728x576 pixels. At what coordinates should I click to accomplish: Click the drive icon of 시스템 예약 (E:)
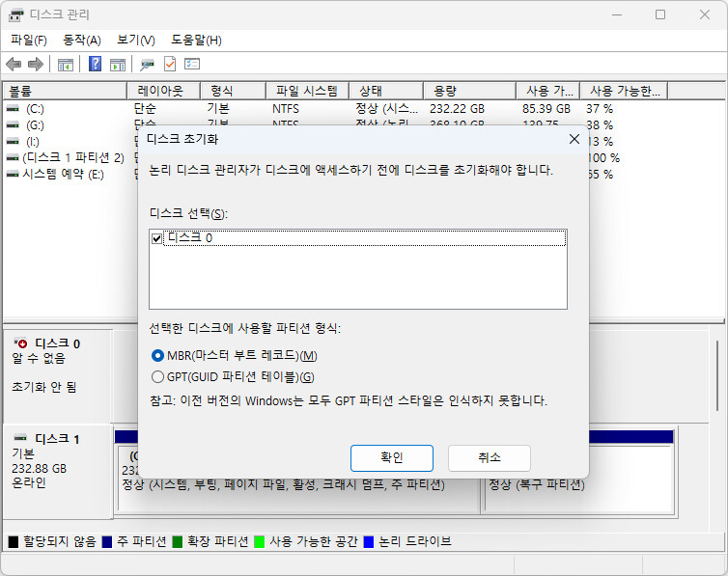[13, 175]
